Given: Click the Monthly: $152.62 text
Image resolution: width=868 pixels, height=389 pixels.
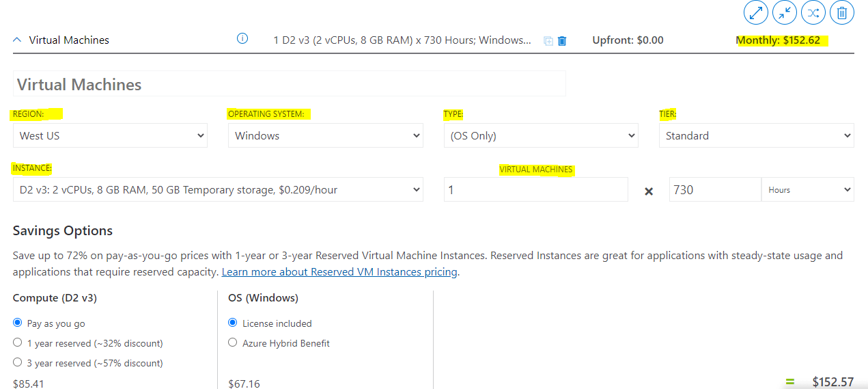Looking at the screenshot, I should [x=778, y=40].
